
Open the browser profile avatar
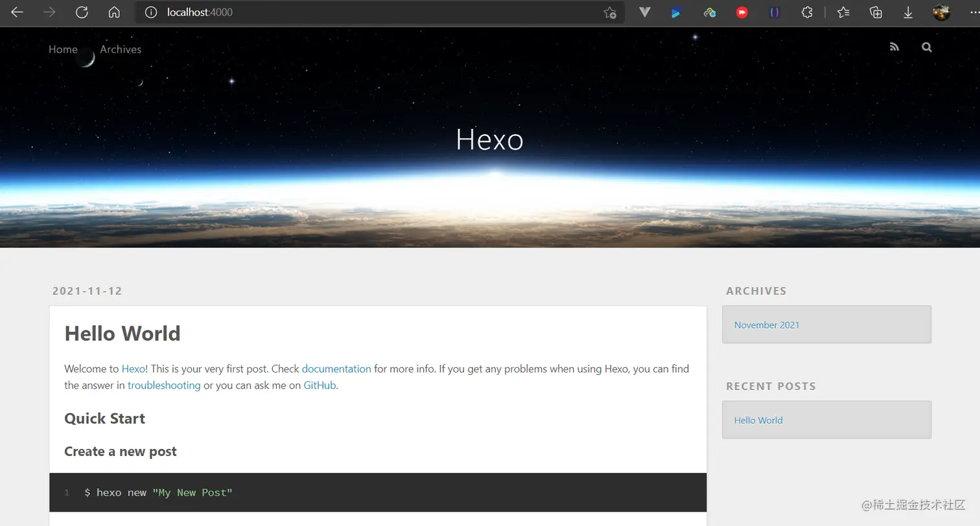point(941,12)
